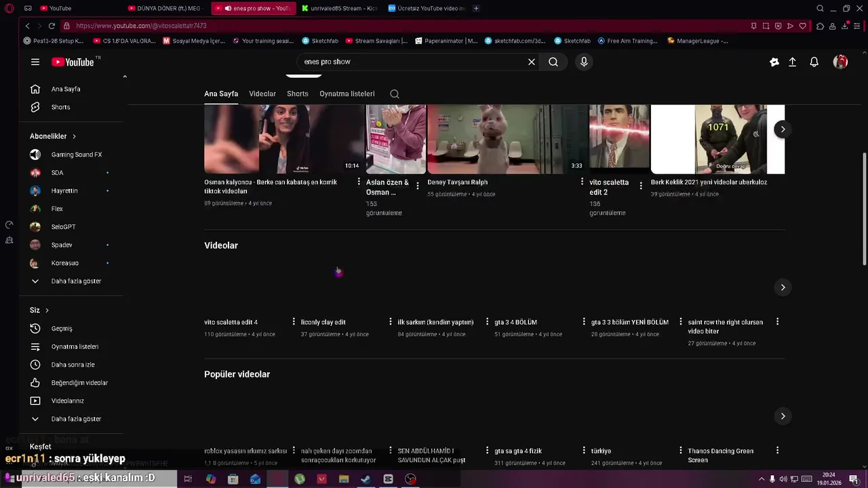Open the Koreasuo subscription channel

pyautogui.click(x=64, y=263)
